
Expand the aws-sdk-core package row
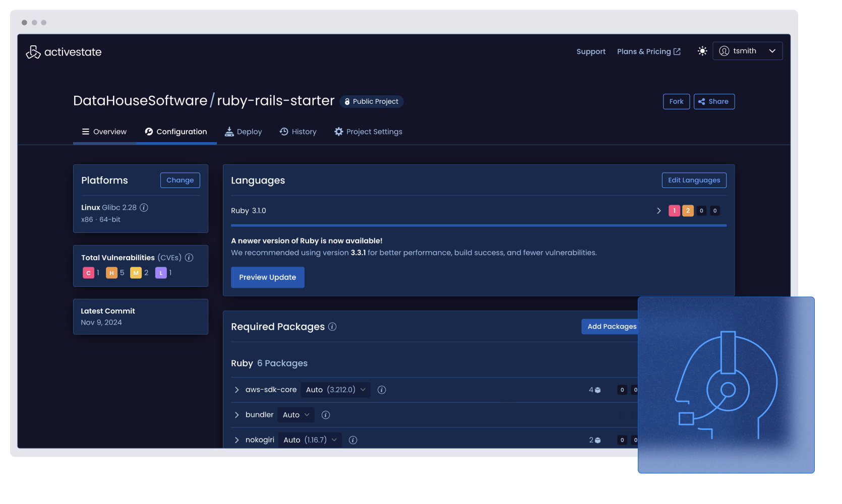(x=236, y=390)
